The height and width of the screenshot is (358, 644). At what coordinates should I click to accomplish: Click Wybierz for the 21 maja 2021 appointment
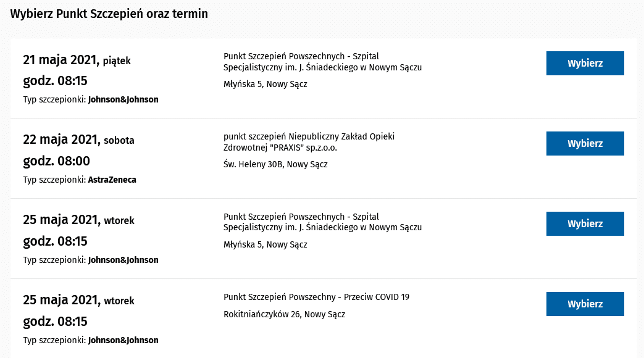pyautogui.click(x=585, y=63)
